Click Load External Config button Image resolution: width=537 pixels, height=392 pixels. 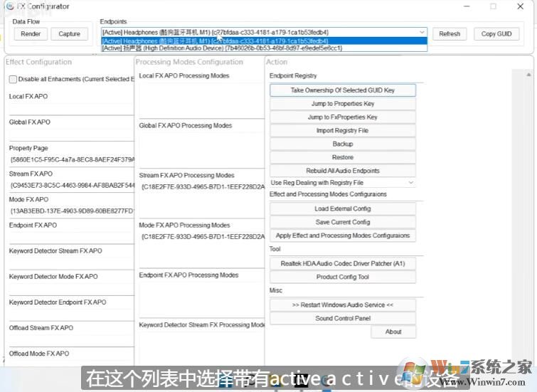tap(343, 208)
